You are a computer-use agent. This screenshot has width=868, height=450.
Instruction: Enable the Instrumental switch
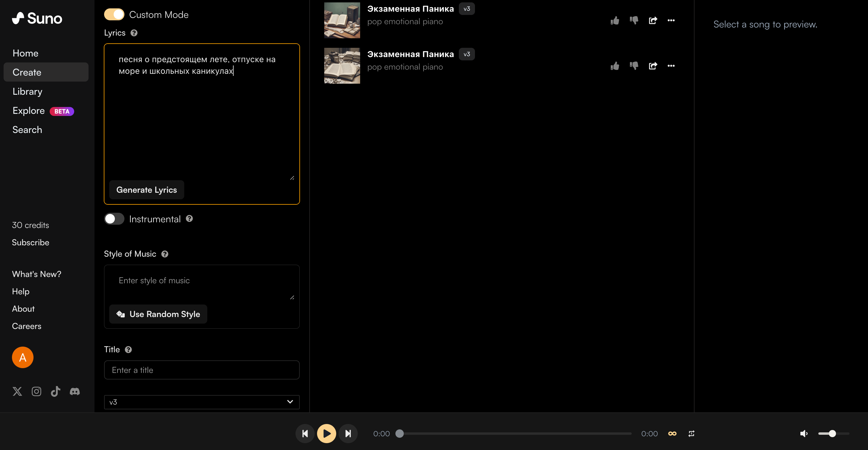click(x=114, y=219)
